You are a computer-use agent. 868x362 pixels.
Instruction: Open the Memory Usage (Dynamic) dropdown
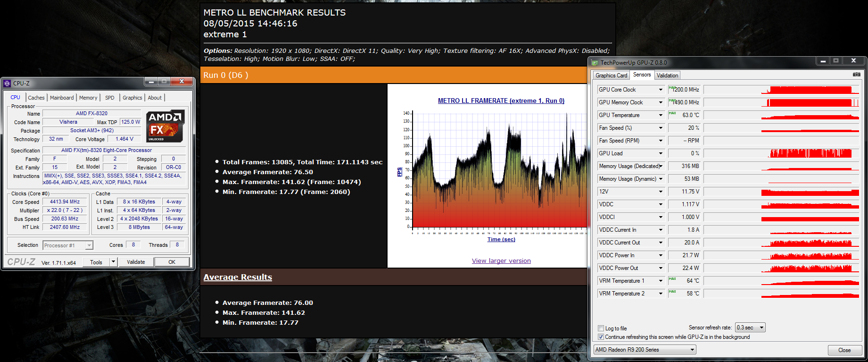(x=661, y=179)
